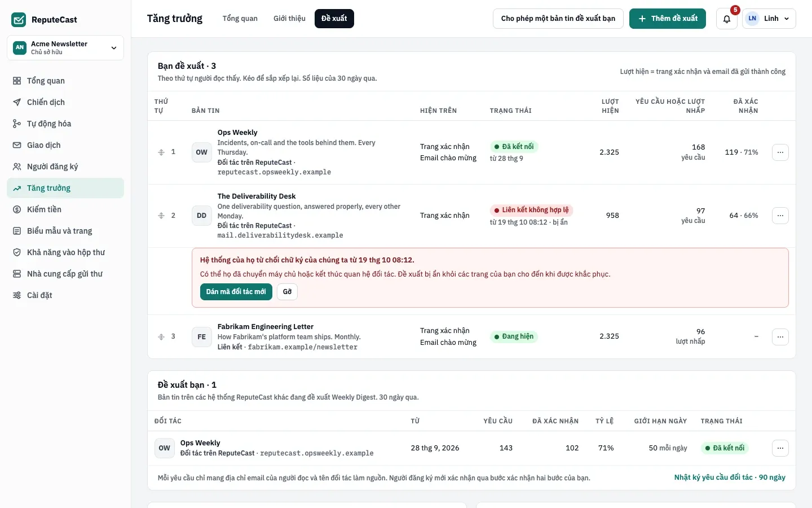Open more options for The Deliverability Desk
812x508 pixels.
click(x=780, y=216)
